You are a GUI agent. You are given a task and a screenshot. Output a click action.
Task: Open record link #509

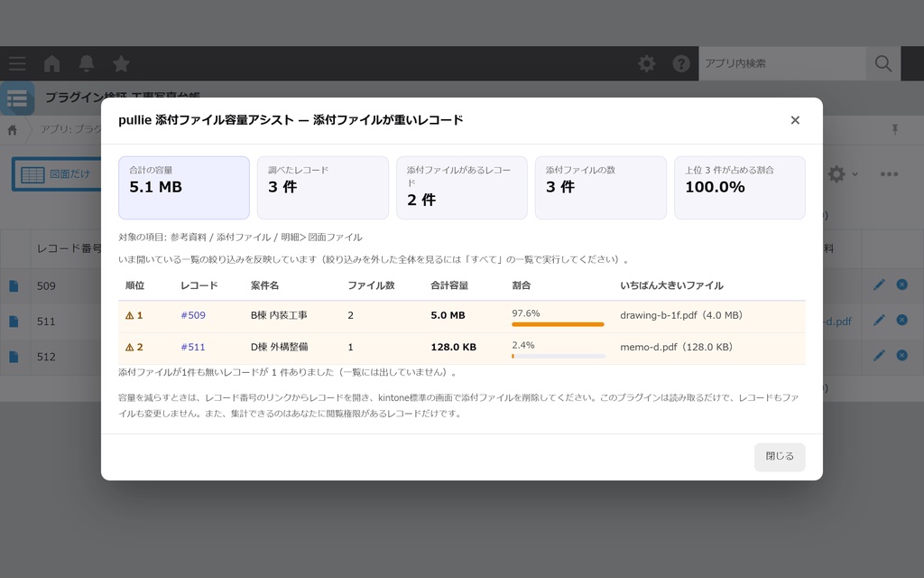click(193, 315)
